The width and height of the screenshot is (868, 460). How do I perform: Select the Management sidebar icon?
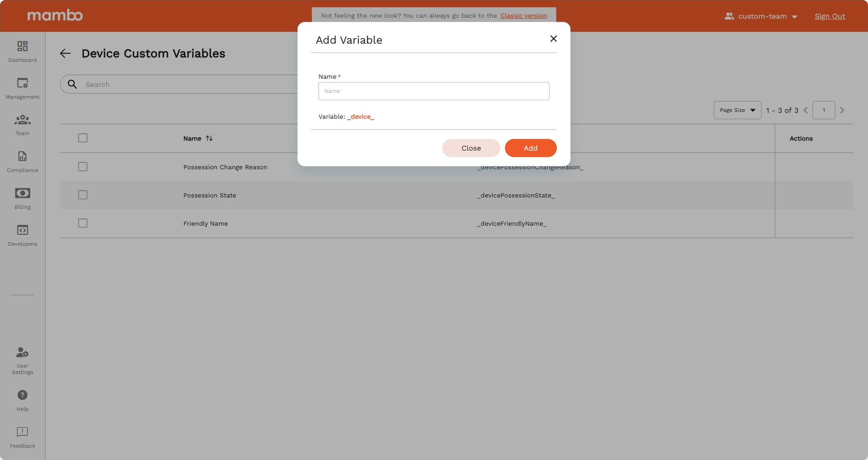click(22, 87)
